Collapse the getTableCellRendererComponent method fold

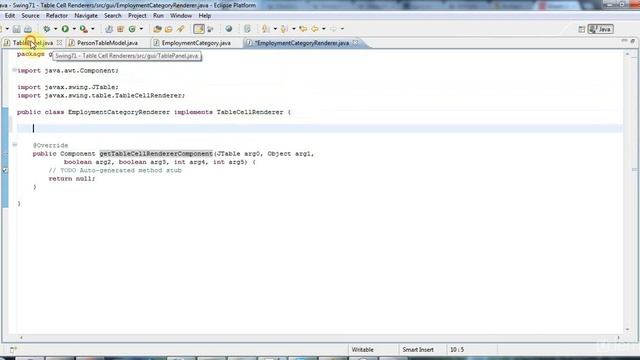(x=14, y=145)
